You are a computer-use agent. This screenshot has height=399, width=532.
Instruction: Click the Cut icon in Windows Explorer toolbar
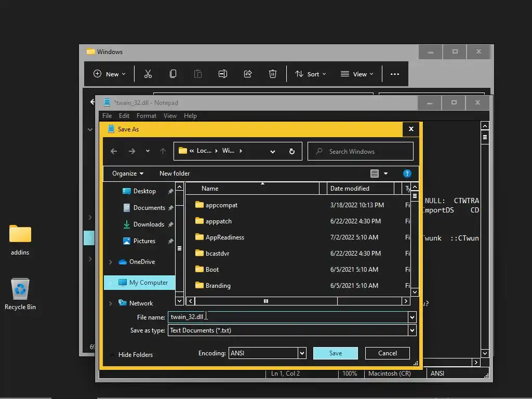click(148, 74)
